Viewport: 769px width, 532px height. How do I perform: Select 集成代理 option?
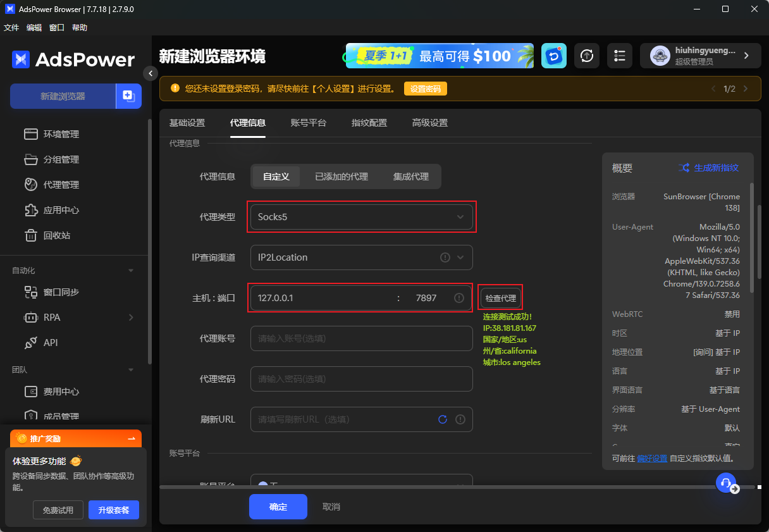coord(411,176)
